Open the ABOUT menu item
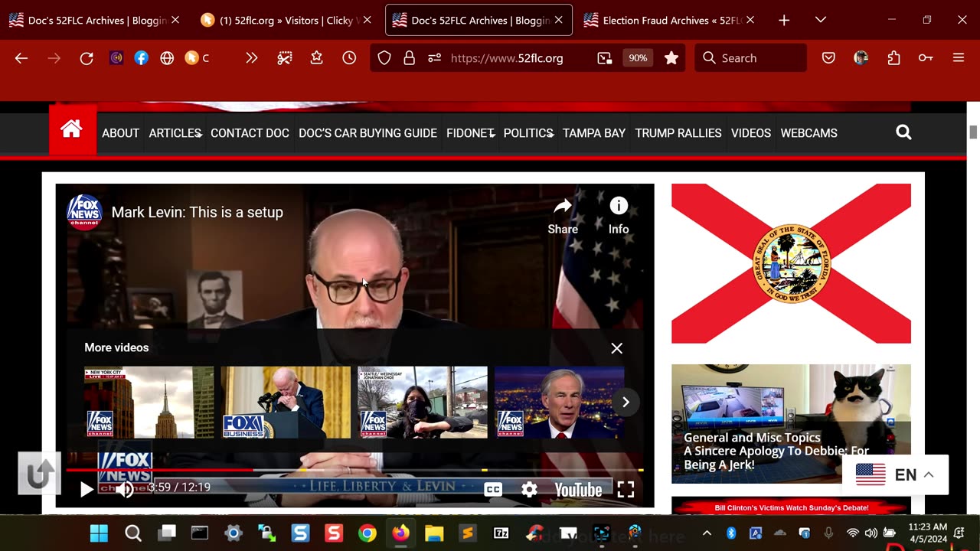The width and height of the screenshot is (980, 551). (121, 133)
